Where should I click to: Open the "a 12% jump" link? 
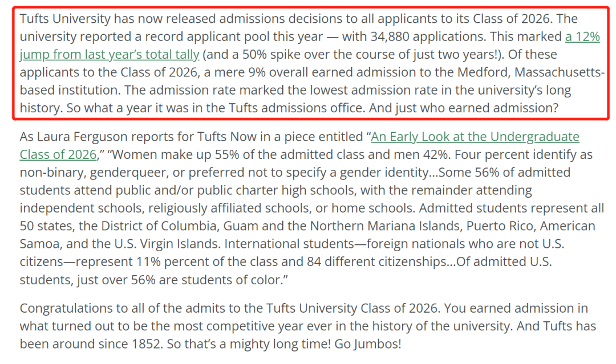coord(582,38)
